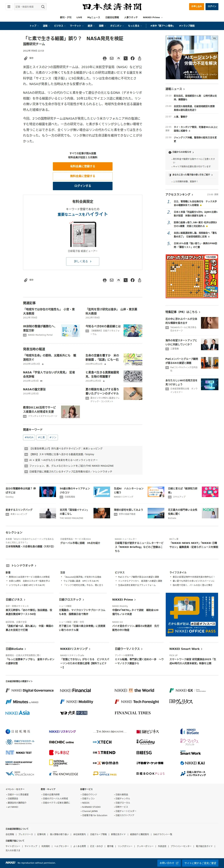Click the ログインする button
Viewport: 224px width, 868px height.
[x=82, y=186]
